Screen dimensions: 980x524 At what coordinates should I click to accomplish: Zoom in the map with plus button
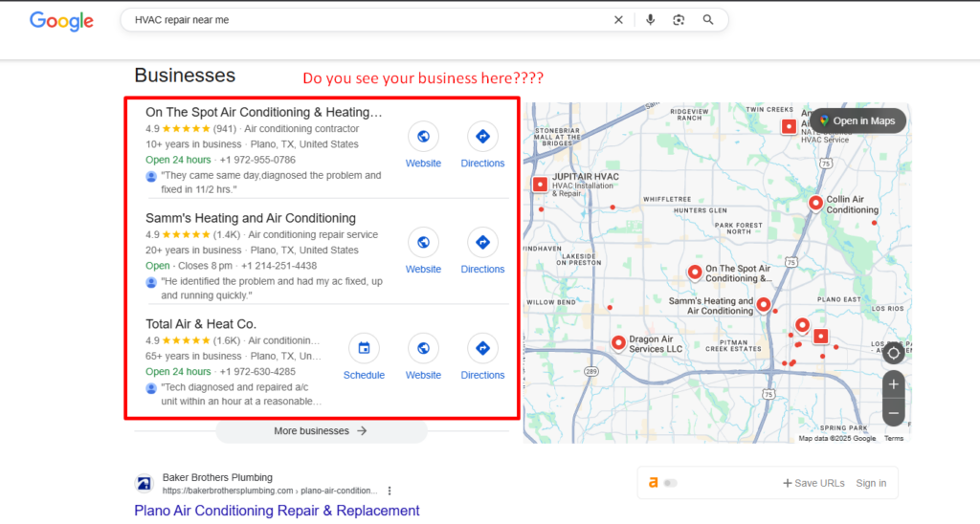893,384
